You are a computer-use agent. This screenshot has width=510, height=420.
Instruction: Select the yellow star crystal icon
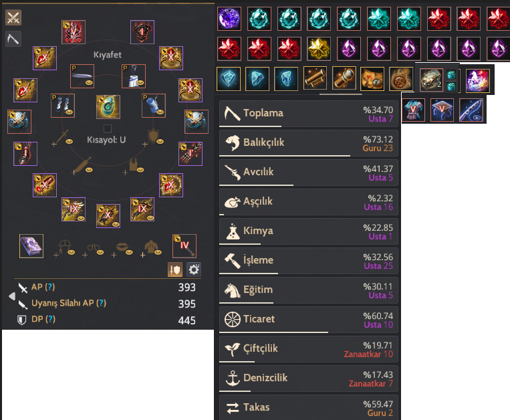[x=319, y=49]
